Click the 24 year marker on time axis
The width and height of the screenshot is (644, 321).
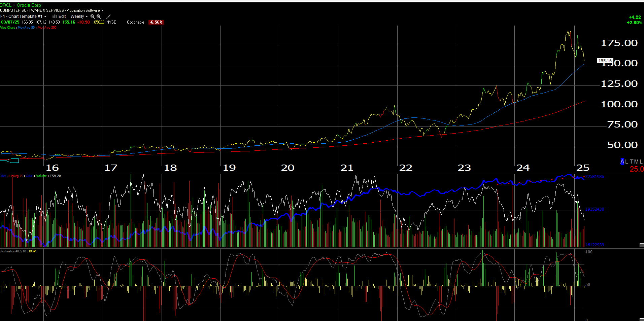523,168
